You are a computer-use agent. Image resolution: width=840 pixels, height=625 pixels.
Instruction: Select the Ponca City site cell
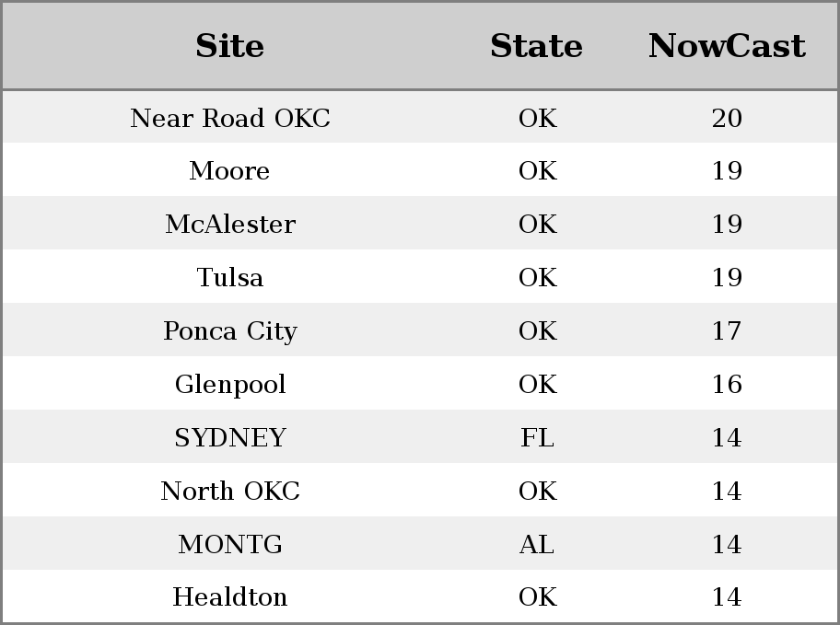tap(230, 331)
